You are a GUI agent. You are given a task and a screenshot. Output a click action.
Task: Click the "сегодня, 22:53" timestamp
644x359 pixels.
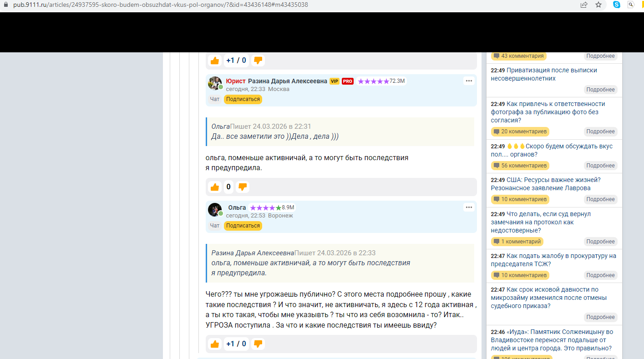tap(245, 216)
